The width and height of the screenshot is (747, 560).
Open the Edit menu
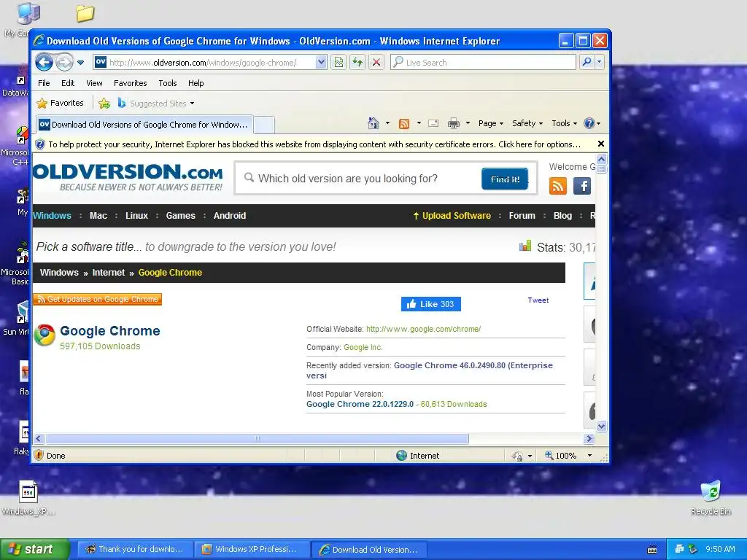click(68, 83)
